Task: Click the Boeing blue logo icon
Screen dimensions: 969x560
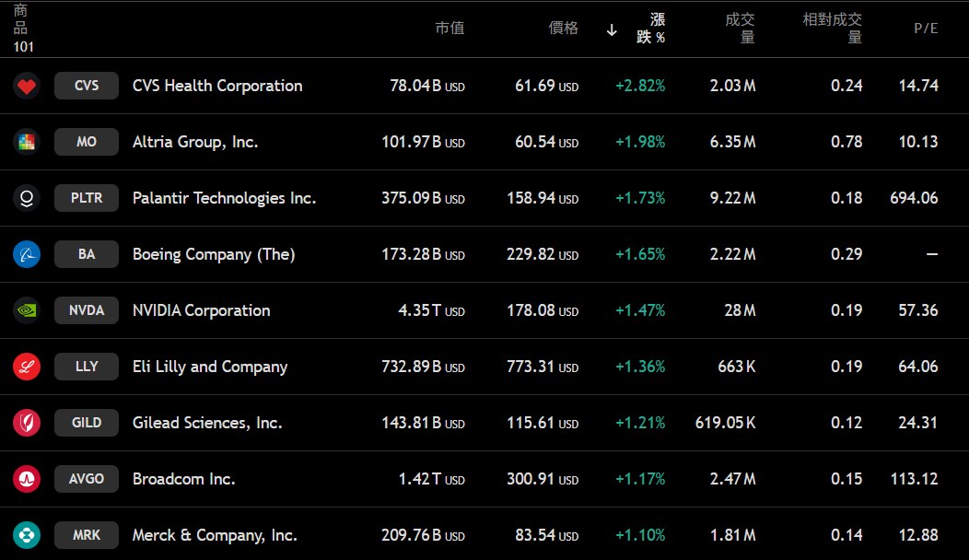Action: point(26,254)
